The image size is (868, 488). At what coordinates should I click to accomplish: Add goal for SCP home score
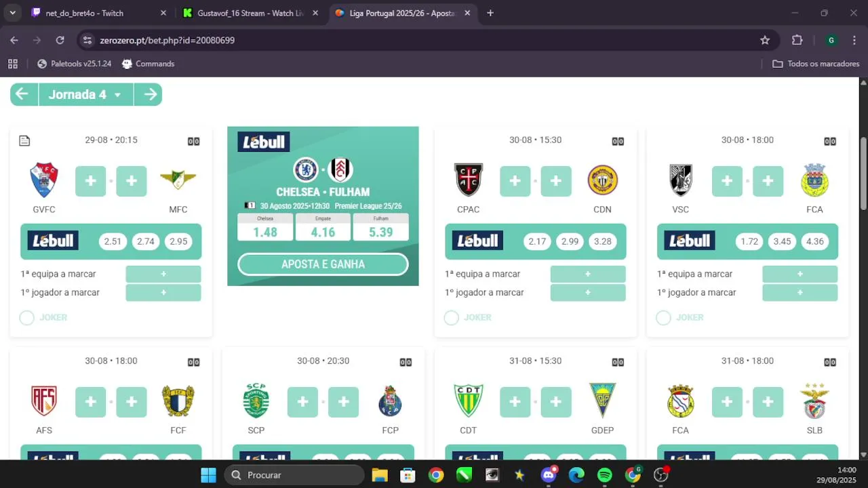coord(302,402)
